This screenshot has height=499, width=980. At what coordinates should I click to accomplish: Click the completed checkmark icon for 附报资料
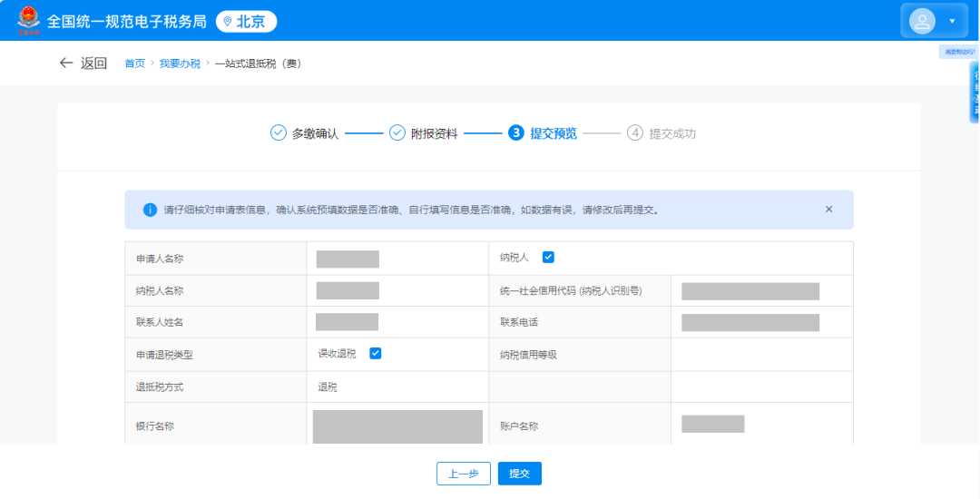tap(397, 132)
